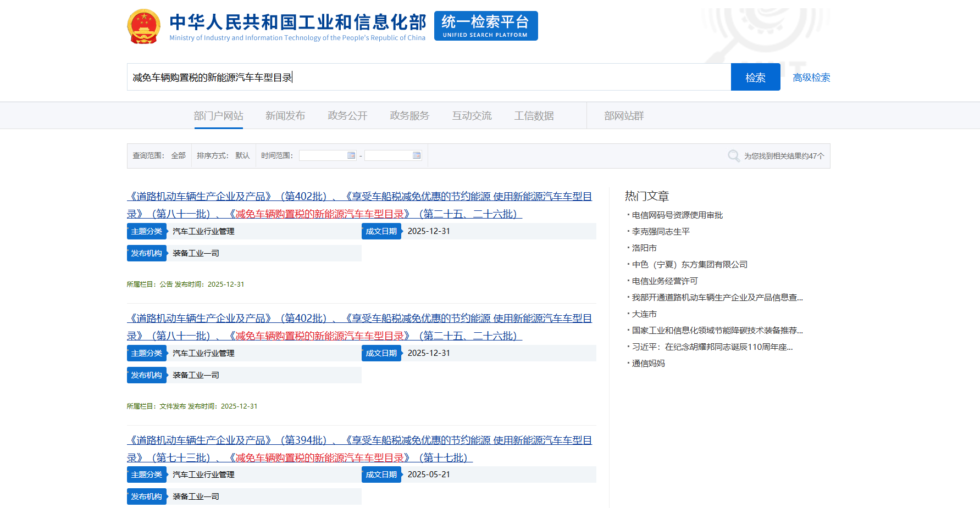Open hot article 电信业务经营许可
Viewport: 980px width, 508px height.
coord(665,281)
